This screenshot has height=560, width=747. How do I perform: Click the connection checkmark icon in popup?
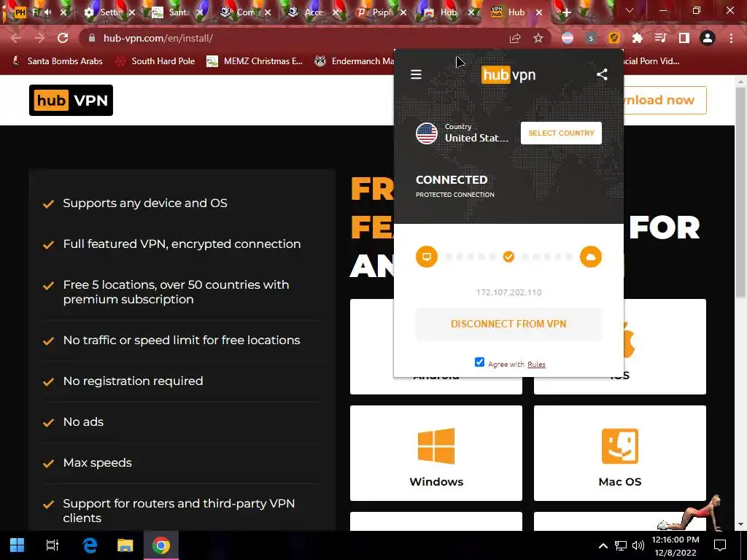click(x=508, y=257)
